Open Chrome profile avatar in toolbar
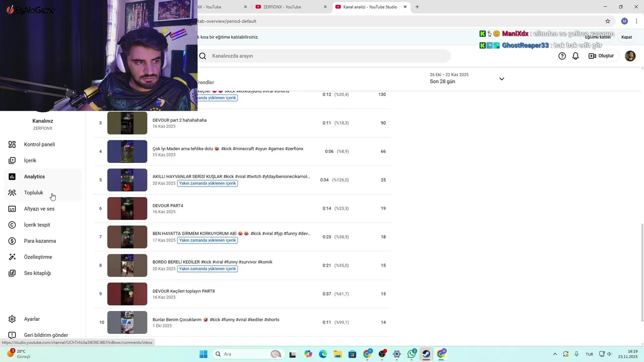Viewport: 644px width, 362px height. click(624, 21)
